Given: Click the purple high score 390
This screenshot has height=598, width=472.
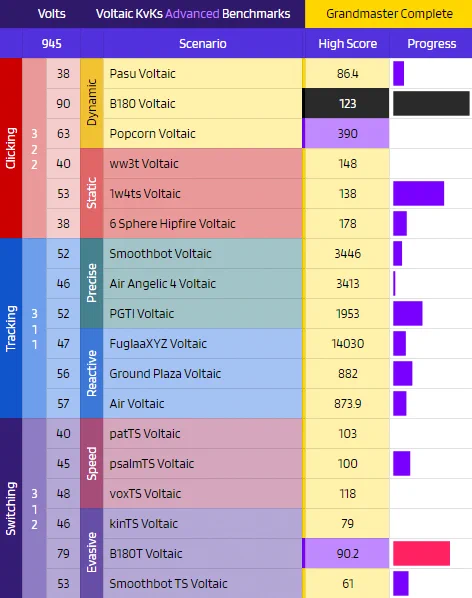Looking at the screenshot, I should (347, 133).
